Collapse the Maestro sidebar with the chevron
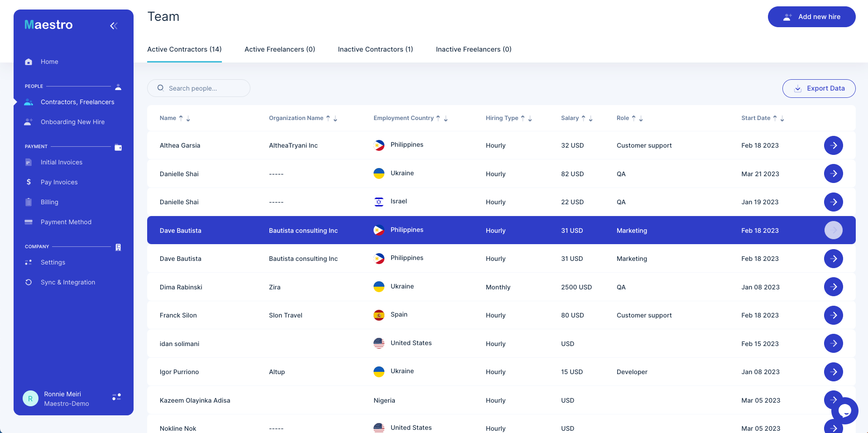 (x=114, y=25)
